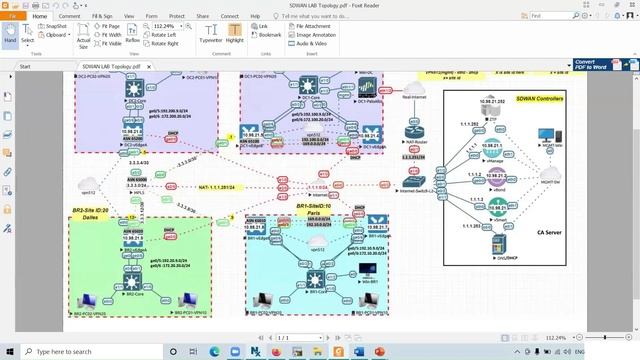The height and width of the screenshot is (360, 640).
Task: Select the Highlight tool
Action: point(235,33)
